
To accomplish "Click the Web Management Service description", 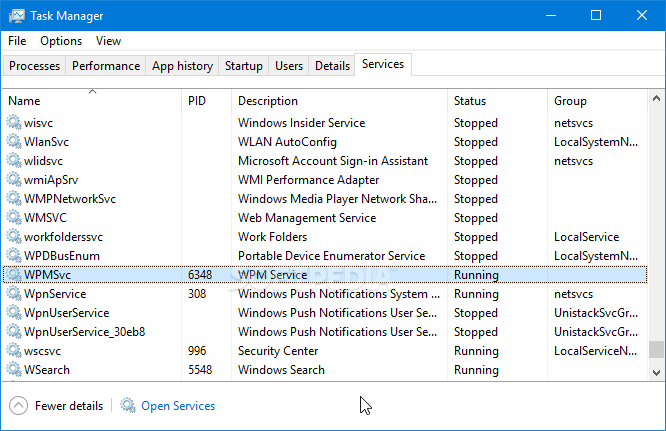I will point(307,218).
